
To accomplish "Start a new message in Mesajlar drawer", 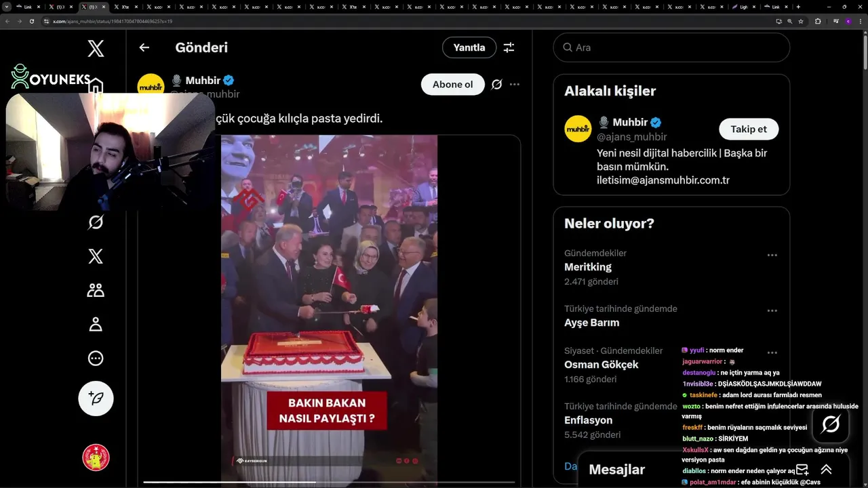I will click(x=802, y=469).
